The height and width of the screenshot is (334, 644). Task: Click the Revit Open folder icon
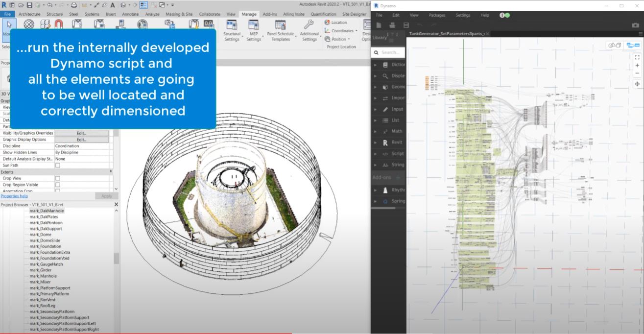click(x=22, y=5)
